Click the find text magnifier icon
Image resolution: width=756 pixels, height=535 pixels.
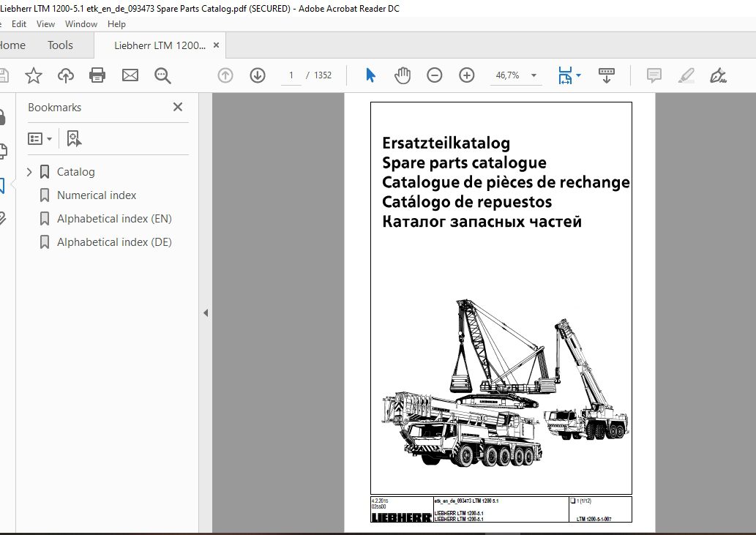click(x=162, y=75)
